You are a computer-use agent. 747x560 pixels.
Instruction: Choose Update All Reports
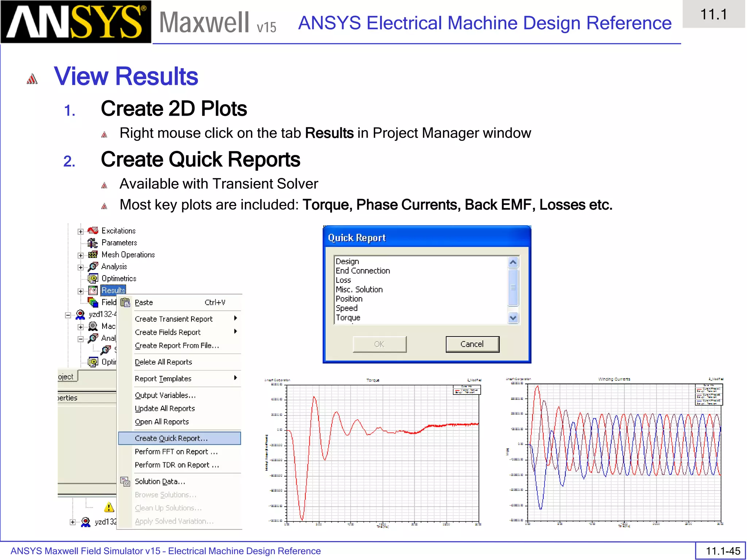[x=179, y=408]
